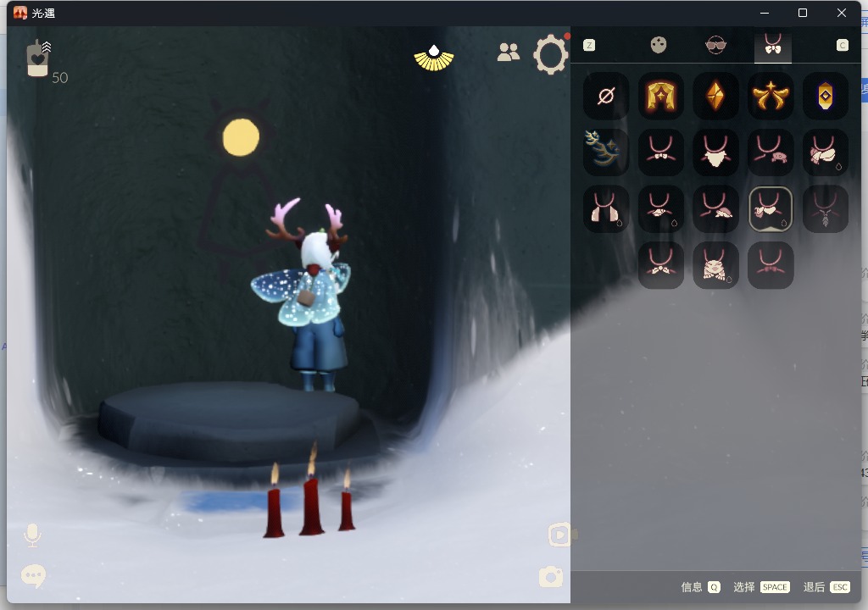Click the 退后 ESC back button
Viewport: 868px width, 610px height.
(x=826, y=587)
